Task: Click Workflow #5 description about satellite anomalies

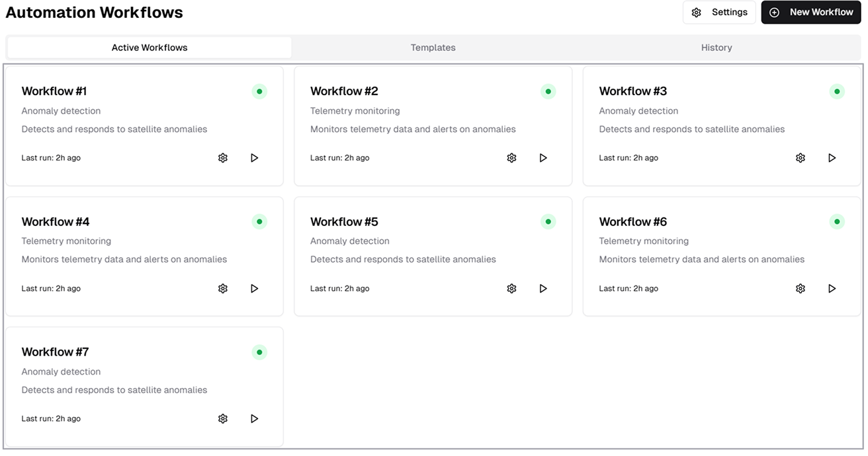Action: (x=403, y=260)
